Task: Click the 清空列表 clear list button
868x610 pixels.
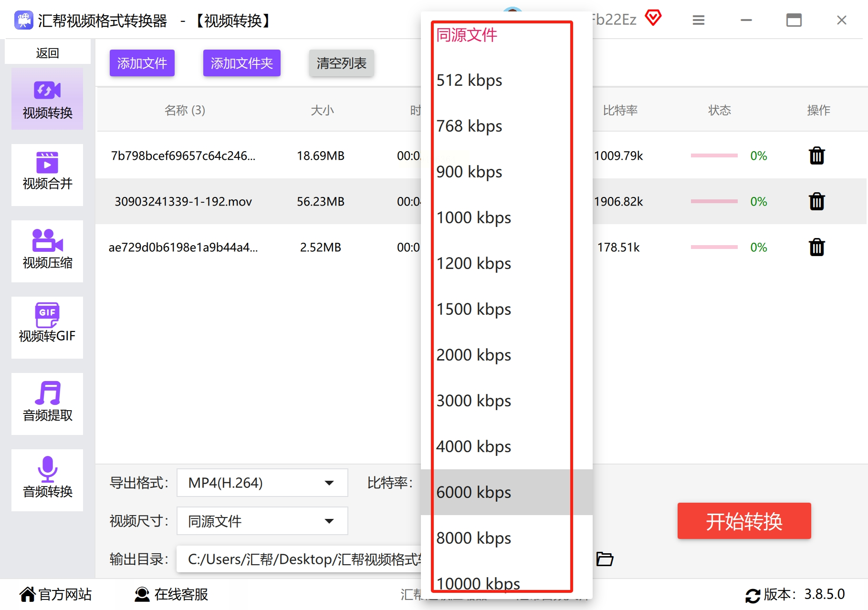Action: (341, 63)
